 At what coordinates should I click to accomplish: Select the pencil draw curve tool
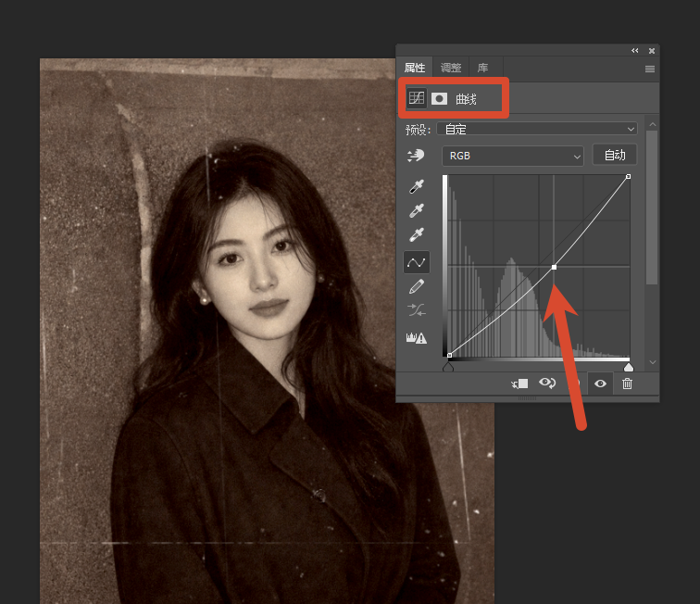point(416,286)
